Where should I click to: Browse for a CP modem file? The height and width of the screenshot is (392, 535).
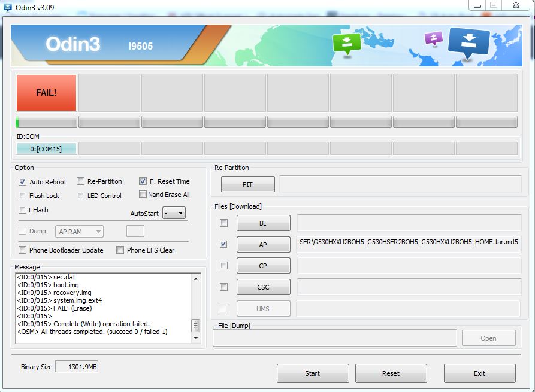click(264, 266)
